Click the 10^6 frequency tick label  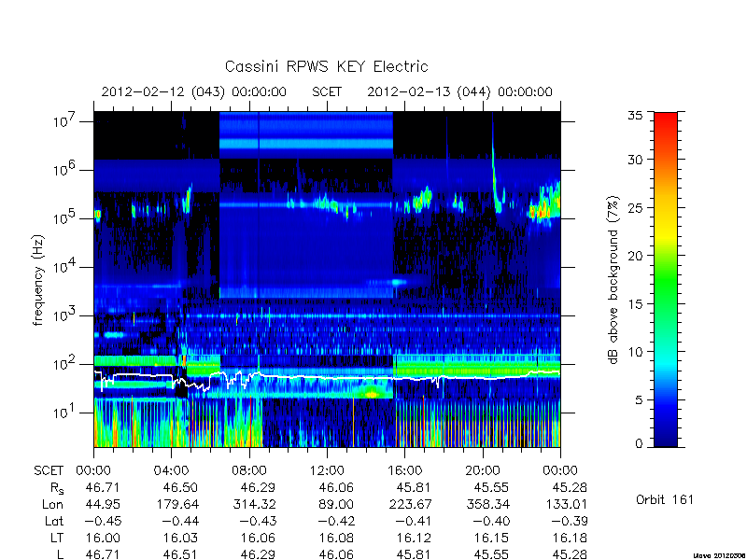pyautogui.click(x=65, y=170)
